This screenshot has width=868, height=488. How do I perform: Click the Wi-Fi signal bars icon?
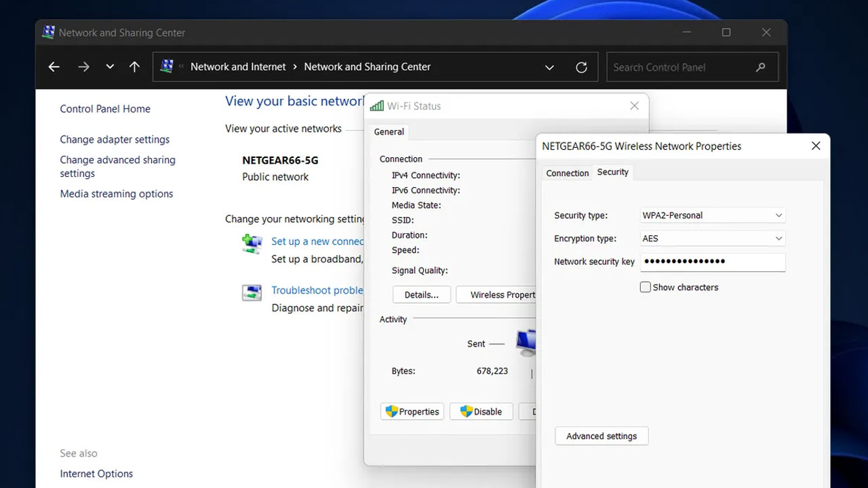(x=377, y=106)
